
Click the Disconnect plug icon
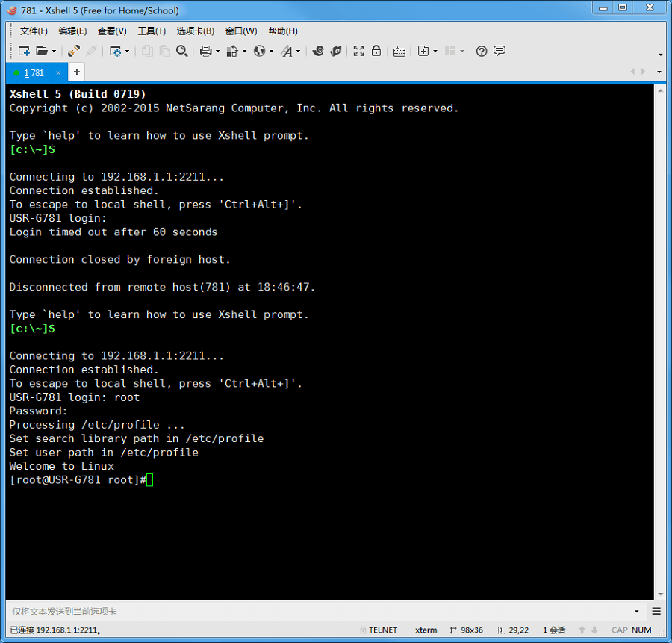(91, 51)
